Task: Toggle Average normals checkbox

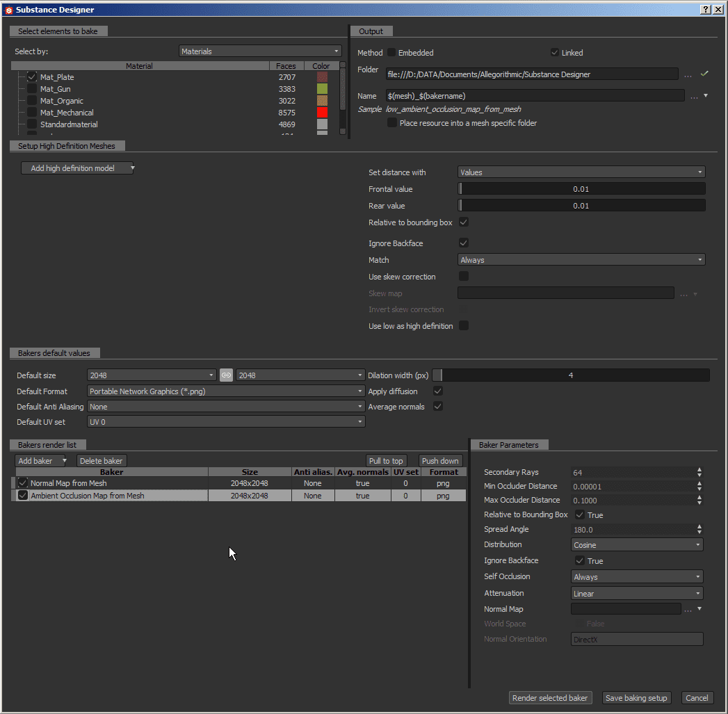Action: (437, 406)
